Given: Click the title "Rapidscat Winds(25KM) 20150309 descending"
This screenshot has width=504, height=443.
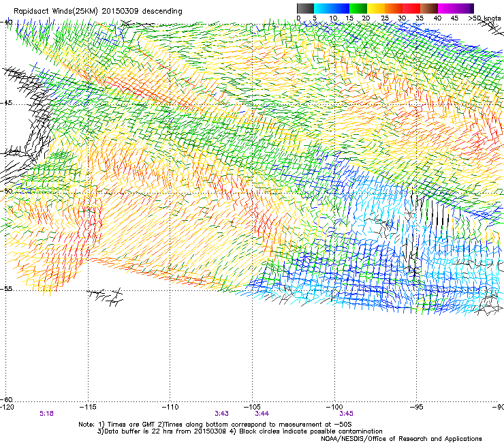Looking at the screenshot, I should click(97, 12).
